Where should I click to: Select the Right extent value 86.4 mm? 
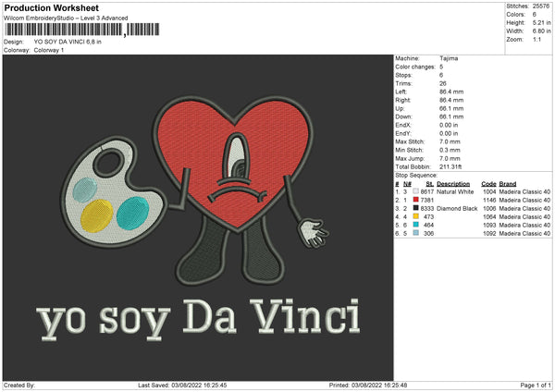[451, 100]
